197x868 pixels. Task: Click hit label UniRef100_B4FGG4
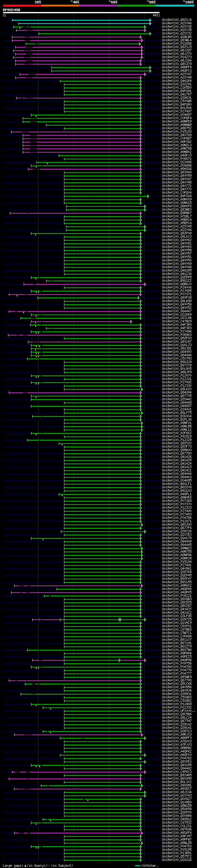point(177,196)
